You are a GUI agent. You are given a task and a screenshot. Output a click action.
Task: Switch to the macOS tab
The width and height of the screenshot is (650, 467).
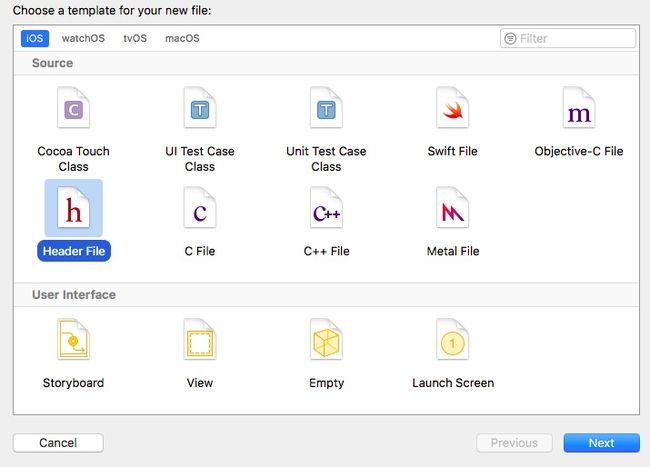pyautogui.click(x=182, y=39)
